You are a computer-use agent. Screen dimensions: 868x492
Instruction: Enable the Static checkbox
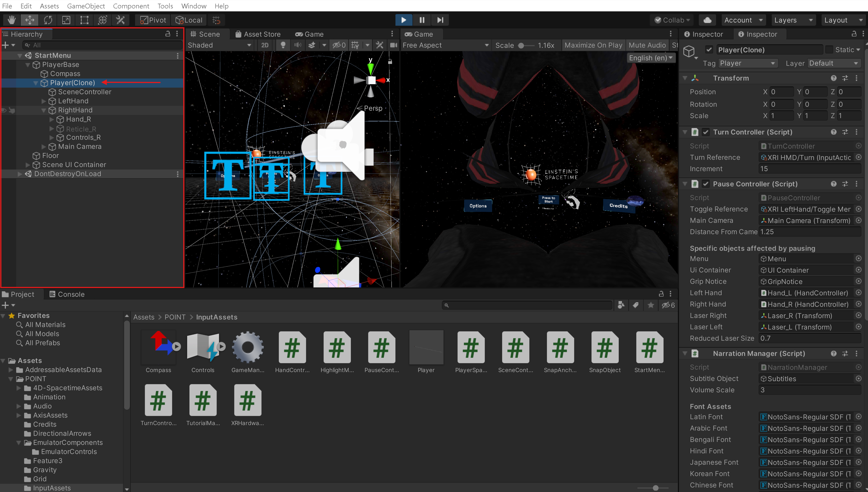pos(829,50)
